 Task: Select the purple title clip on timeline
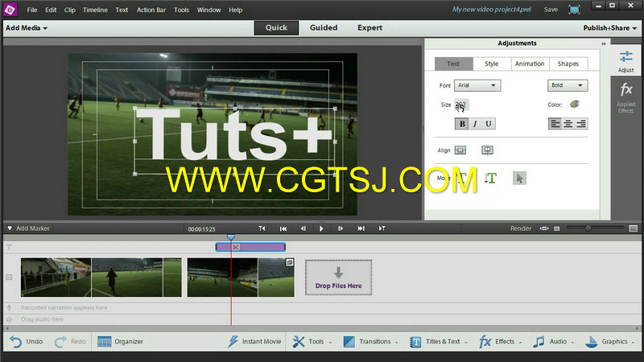point(250,247)
